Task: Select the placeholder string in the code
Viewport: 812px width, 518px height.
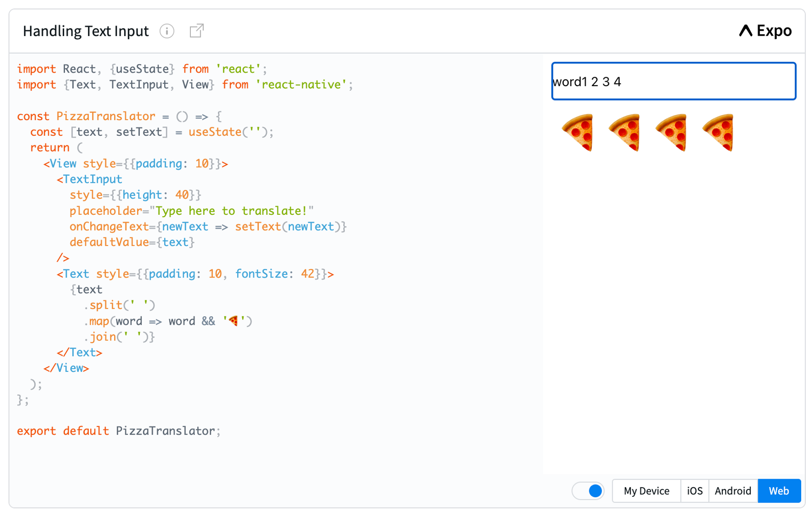Action: click(233, 211)
